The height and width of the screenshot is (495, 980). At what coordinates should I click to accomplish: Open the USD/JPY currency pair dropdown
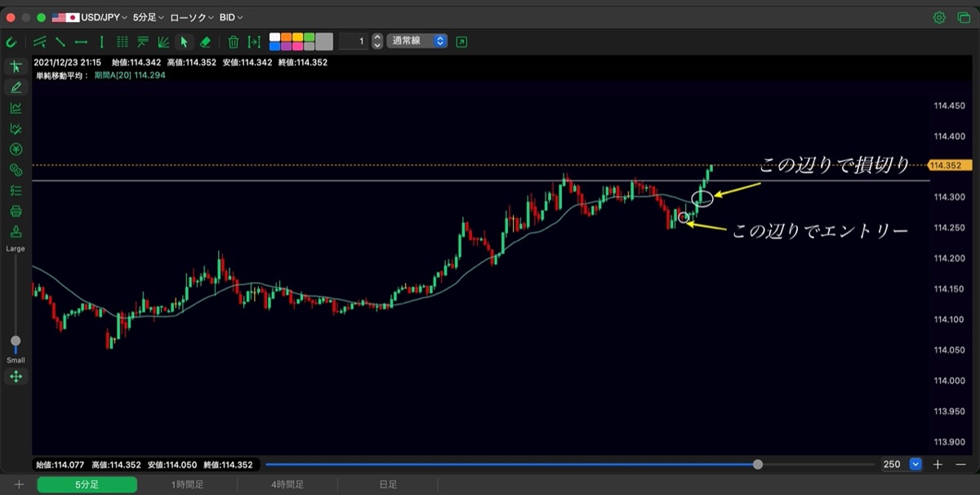coord(90,17)
